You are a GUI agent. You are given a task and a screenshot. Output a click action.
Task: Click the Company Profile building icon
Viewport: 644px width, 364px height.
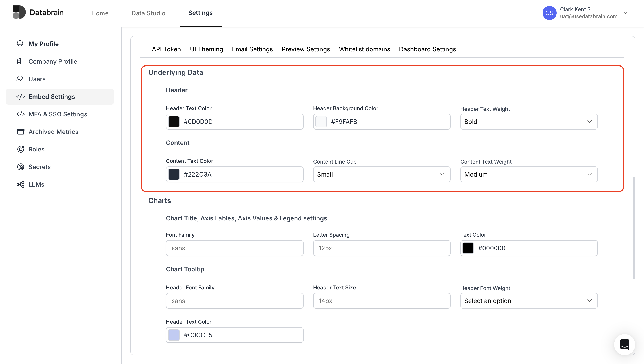[x=20, y=61]
